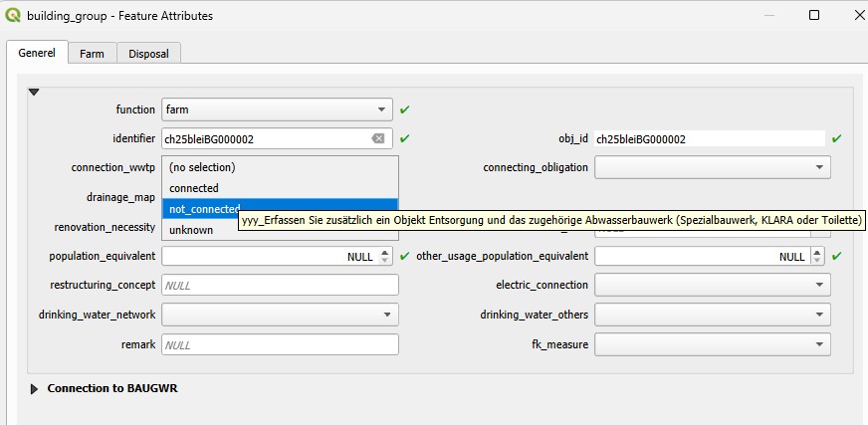
Task: Click green checkmark next to population_equivalent
Action: (405, 257)
